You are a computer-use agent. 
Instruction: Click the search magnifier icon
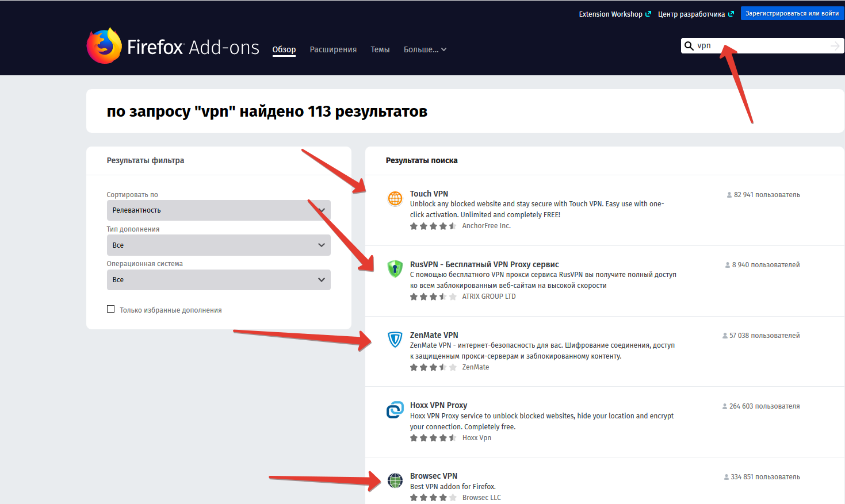[x=689, y=46]
